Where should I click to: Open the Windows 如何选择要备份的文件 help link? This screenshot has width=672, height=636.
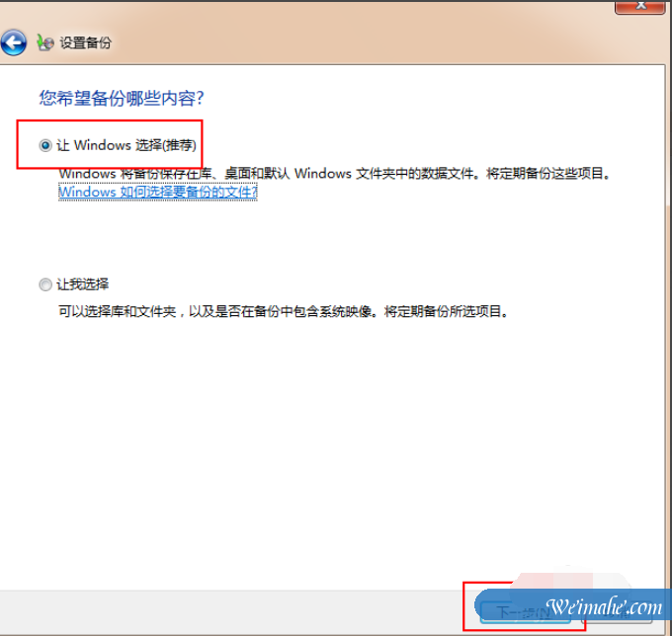(x=158, y=192)
